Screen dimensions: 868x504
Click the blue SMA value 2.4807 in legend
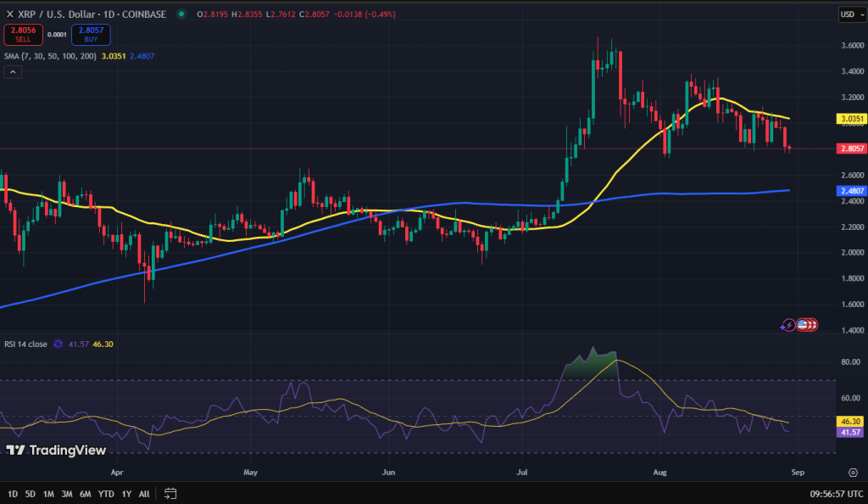(142, 56)
